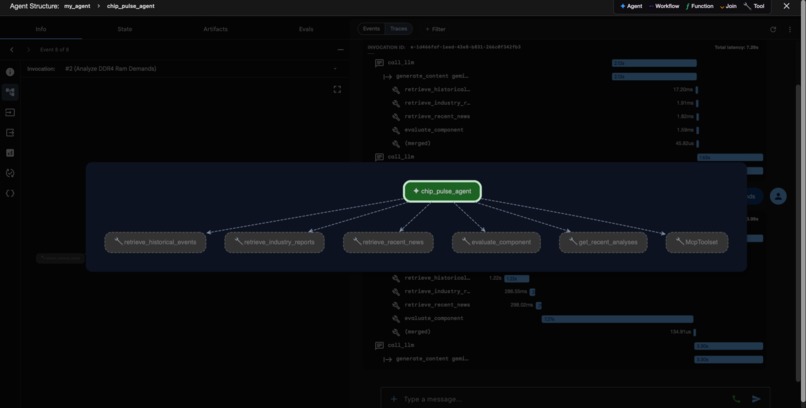Screen dimensions: 806x408
Task: Focus the Type a message field
Action: pyautogui.click(x=565, y=399)
